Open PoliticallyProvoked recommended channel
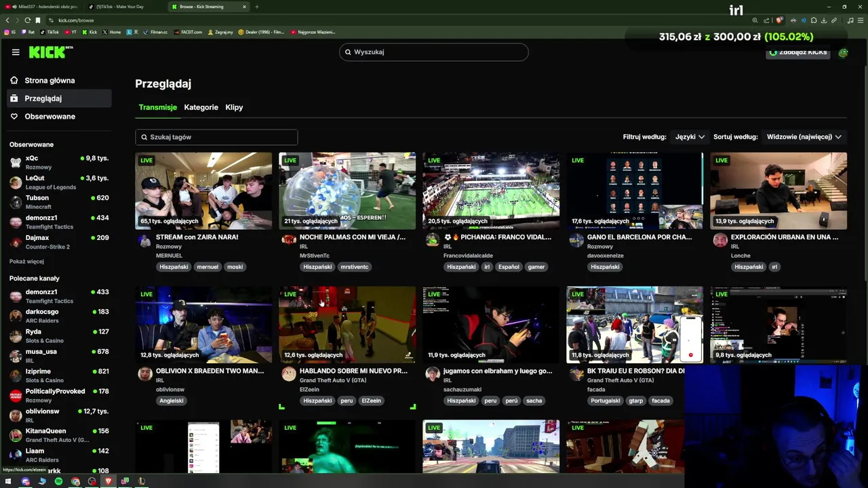The height and width of the screenshot is (488, 868). (59, 395)
